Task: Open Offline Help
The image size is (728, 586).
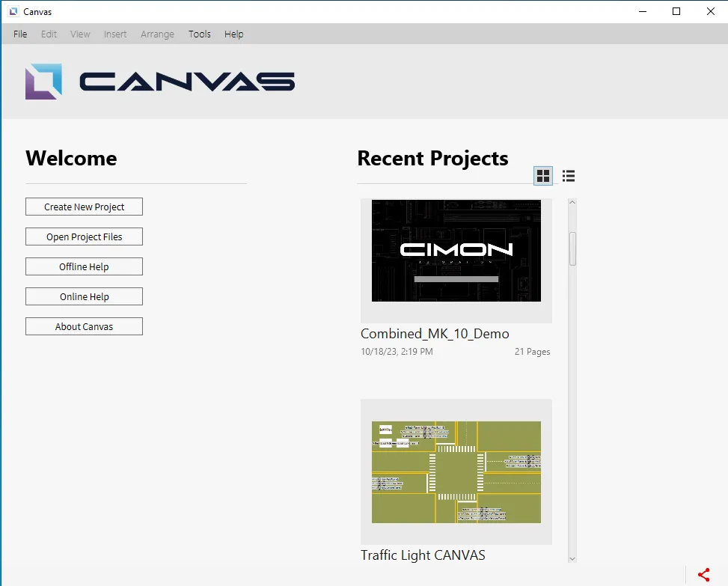Action: click(84, 266)
